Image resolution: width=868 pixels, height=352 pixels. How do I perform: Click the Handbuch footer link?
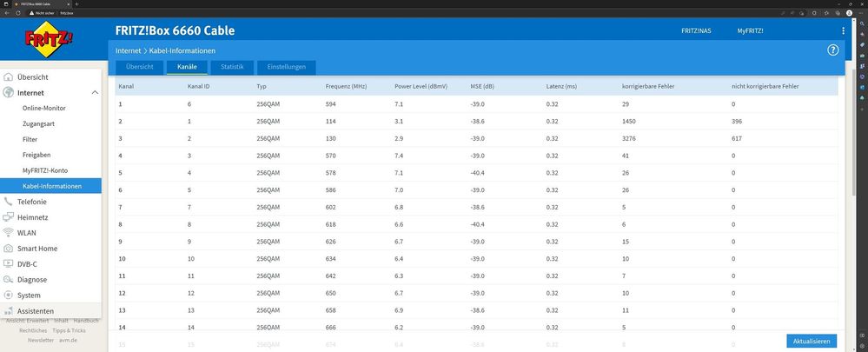(86, 321)
